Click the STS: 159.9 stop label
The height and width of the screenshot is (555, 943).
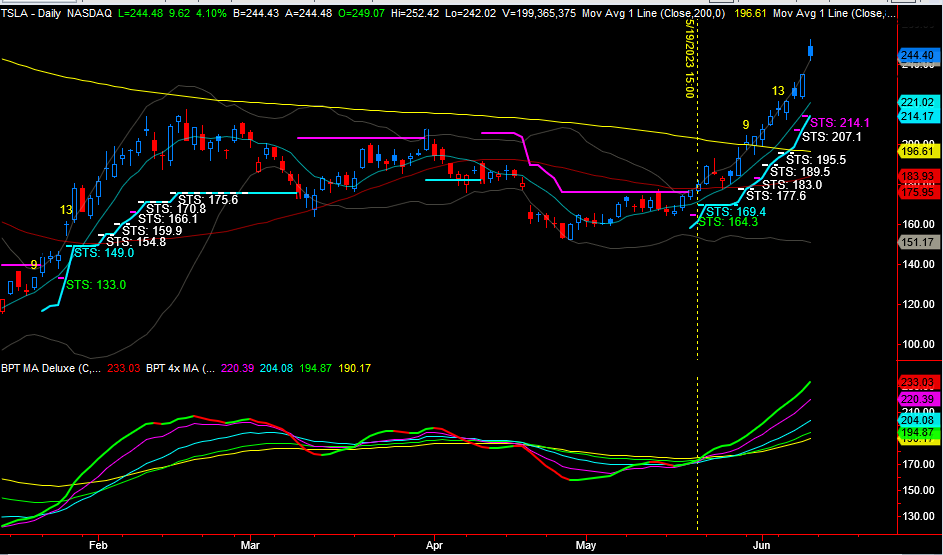(152, 230)
